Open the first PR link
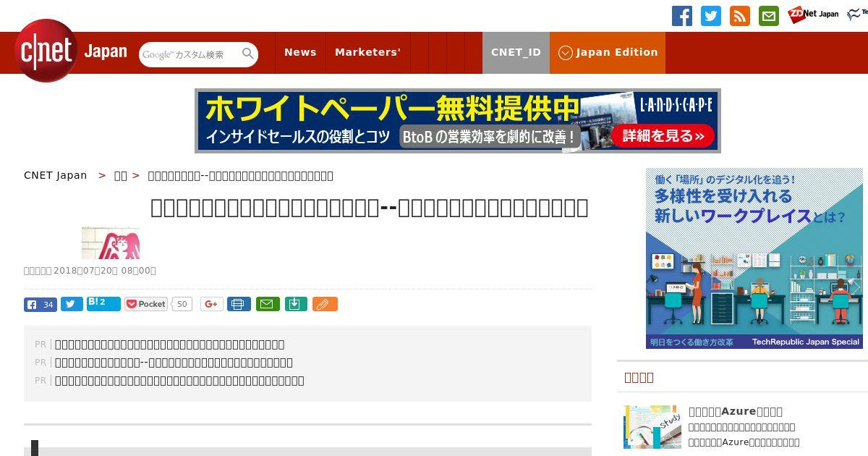868x456 pixels. point(169,345)
